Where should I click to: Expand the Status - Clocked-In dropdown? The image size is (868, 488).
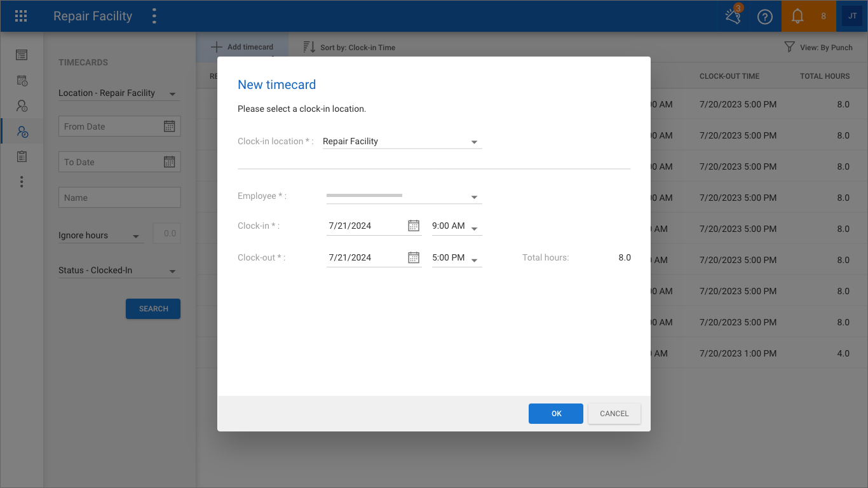coord(172,272)
